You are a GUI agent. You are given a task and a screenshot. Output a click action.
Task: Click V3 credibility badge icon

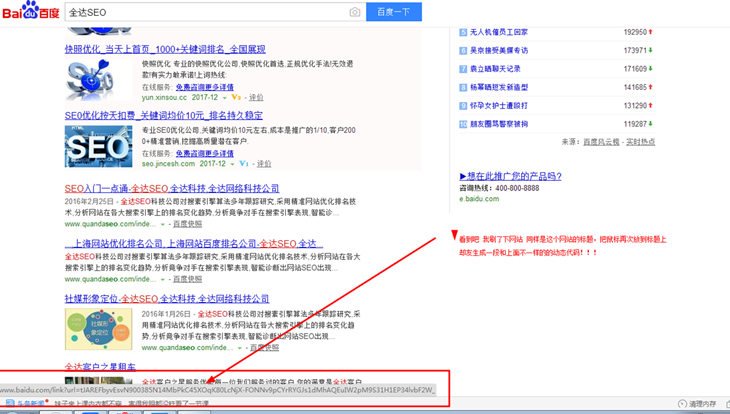[x=236, y=97]
